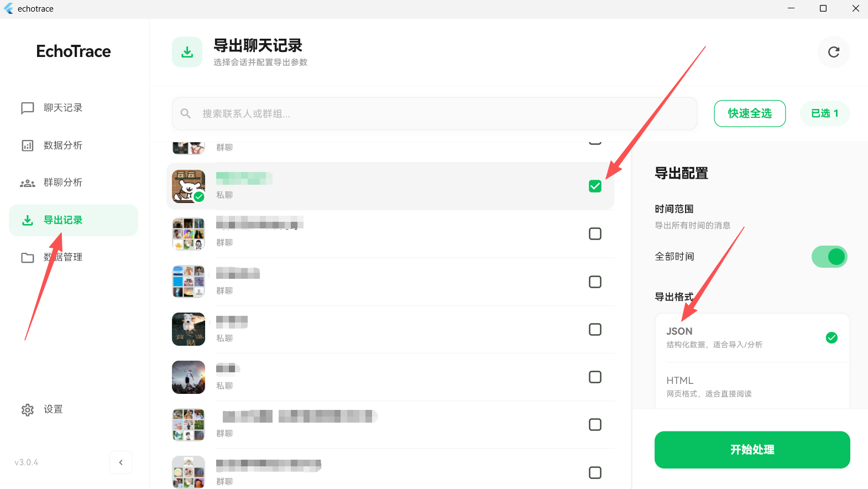This screenshot has width=868, height=489.
Task: Click the refresh icon button
Action: (834, 52)
